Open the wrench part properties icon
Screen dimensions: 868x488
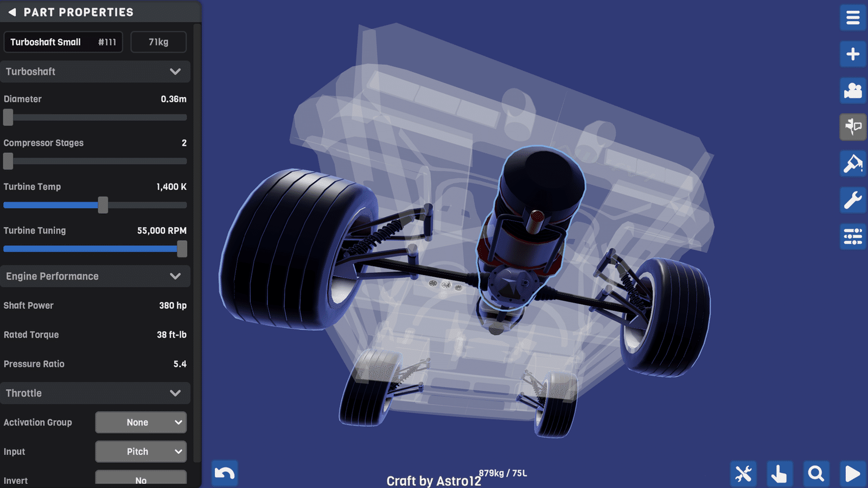point(853,200)
